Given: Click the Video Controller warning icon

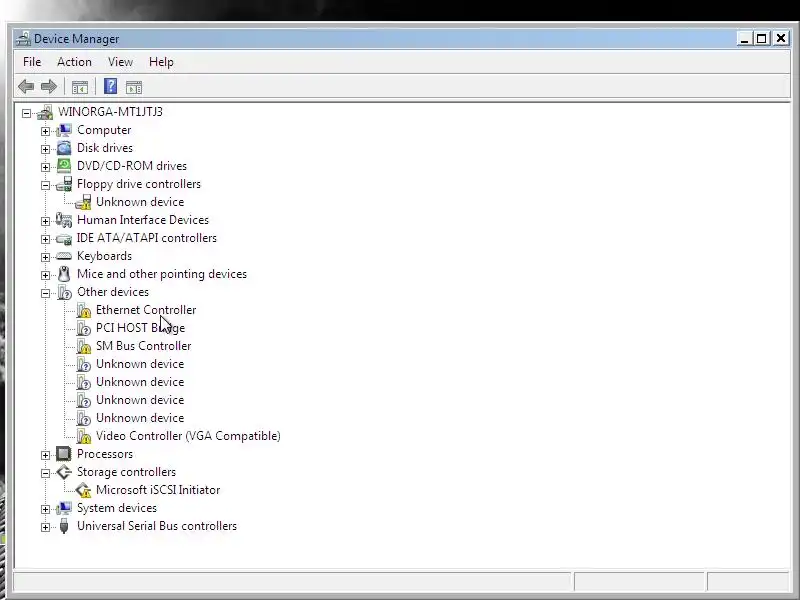Looking at the screenshot, I should click(x=83, y=436).
